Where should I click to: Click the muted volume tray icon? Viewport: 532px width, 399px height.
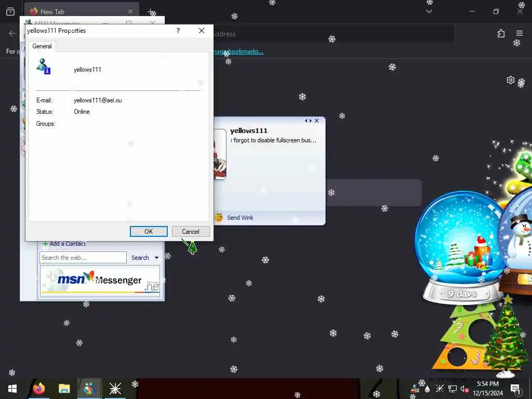[464, 389]
